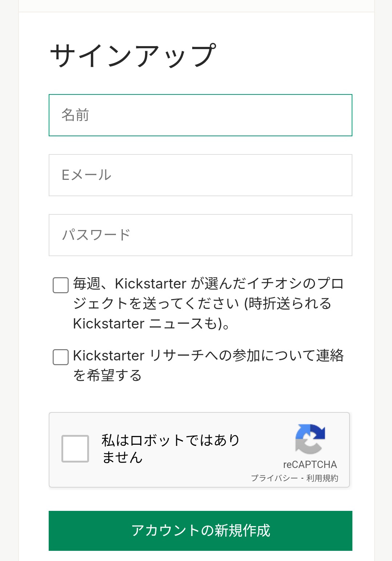Submit with アカウントの新規作成 button
The image size is (392, 561).
(201, 531)
